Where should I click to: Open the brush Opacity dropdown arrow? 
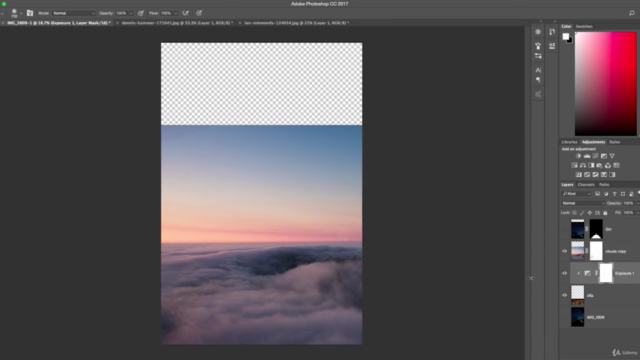point(131,13)
